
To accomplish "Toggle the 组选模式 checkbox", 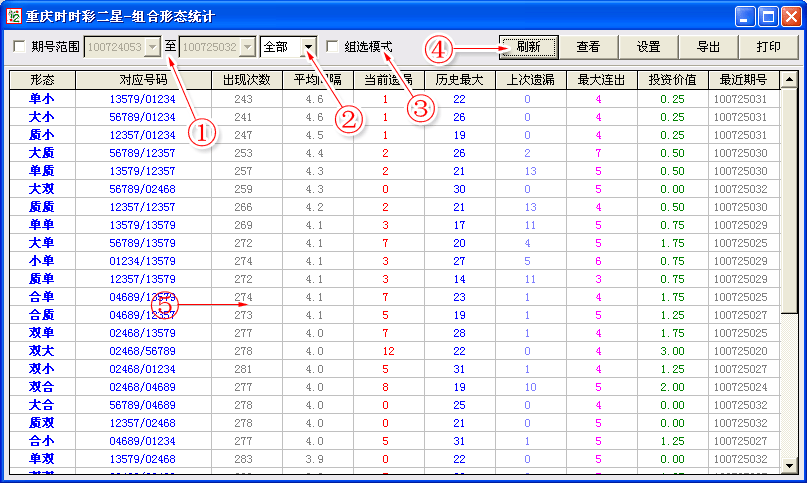I will [332, 47].
